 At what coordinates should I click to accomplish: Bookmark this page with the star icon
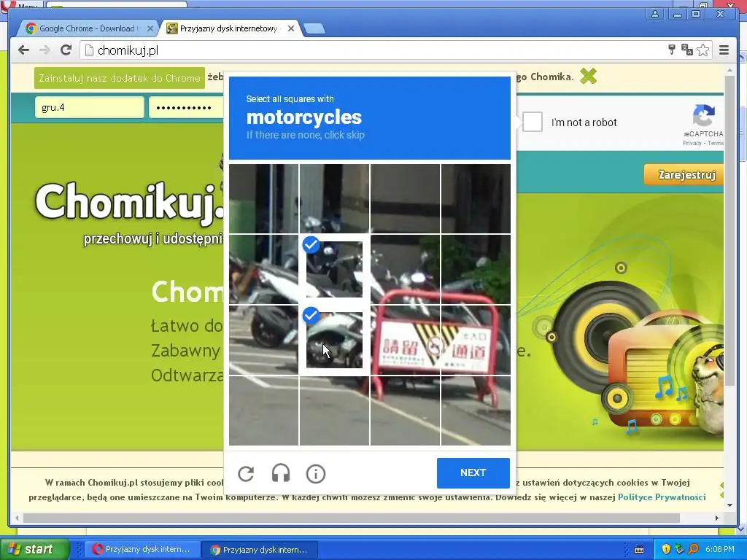tap(703, 50)
